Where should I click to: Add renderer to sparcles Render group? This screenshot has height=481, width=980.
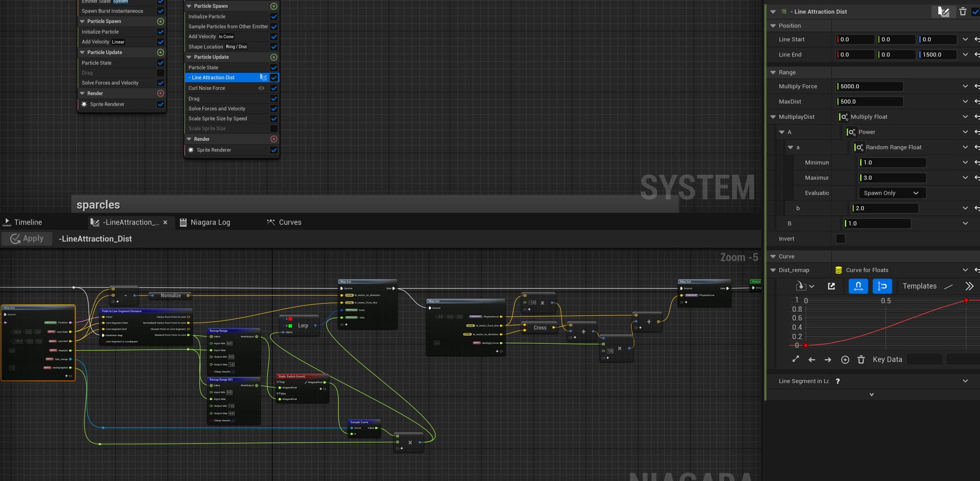[274, 139]
